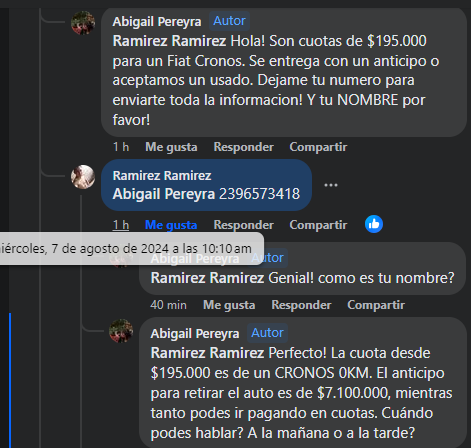Reply to Ramirez Ramirez's phone number comment

click(243, 225)
